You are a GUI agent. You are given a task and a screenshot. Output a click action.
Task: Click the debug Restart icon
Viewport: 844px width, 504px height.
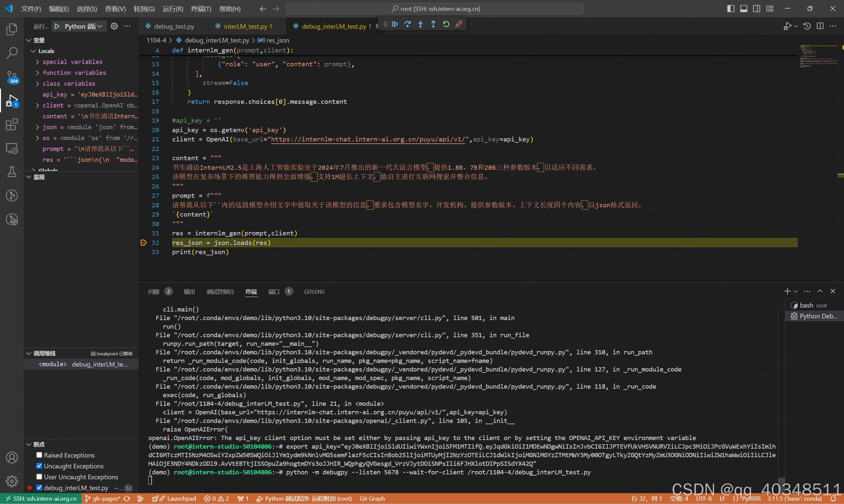coord(446,24)
